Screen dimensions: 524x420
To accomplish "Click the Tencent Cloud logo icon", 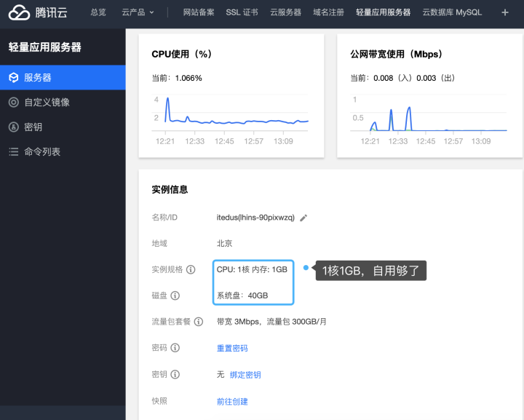I will 19,12.
